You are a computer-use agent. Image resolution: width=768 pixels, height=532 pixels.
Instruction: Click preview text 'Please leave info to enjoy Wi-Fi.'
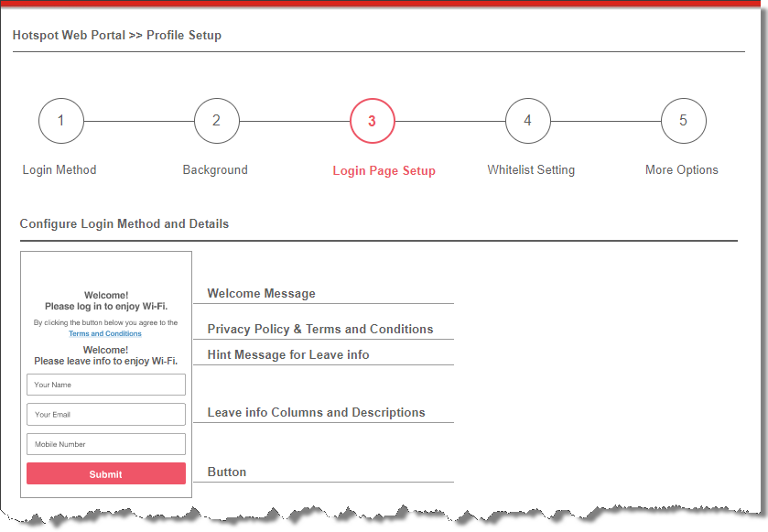(x=106, y=361)
